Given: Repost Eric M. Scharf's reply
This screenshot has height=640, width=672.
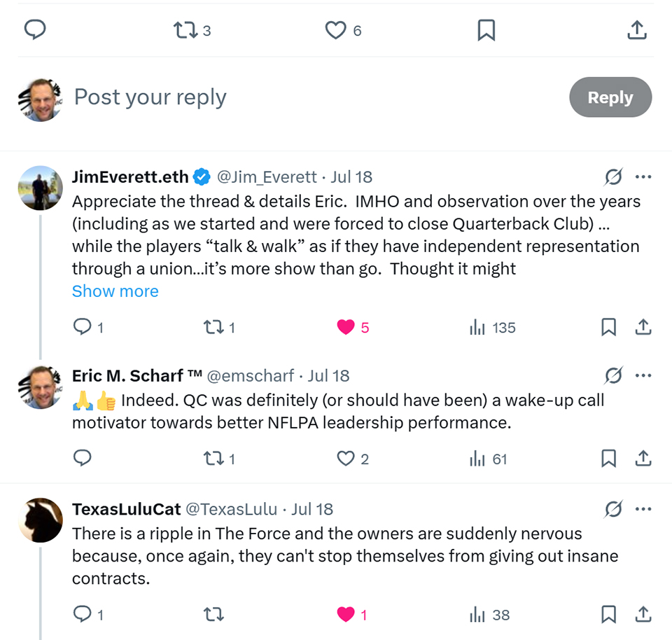Looking at the screenshot, I should (x=213, y=459).
